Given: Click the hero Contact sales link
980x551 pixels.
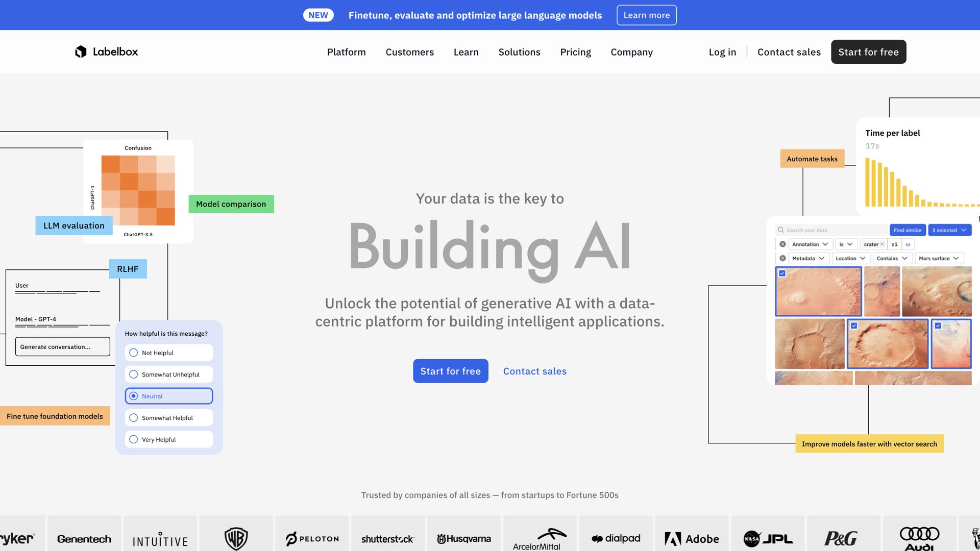Looking at the screenshot, I should click(534, 371).
